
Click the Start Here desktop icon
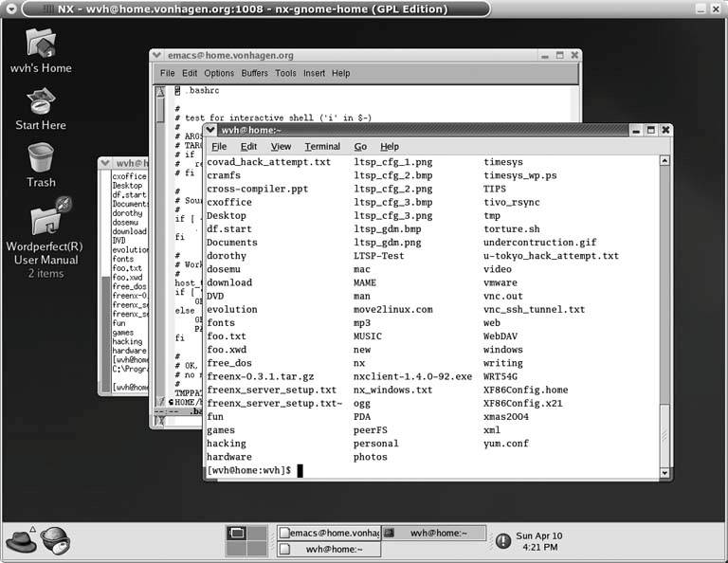41,100
